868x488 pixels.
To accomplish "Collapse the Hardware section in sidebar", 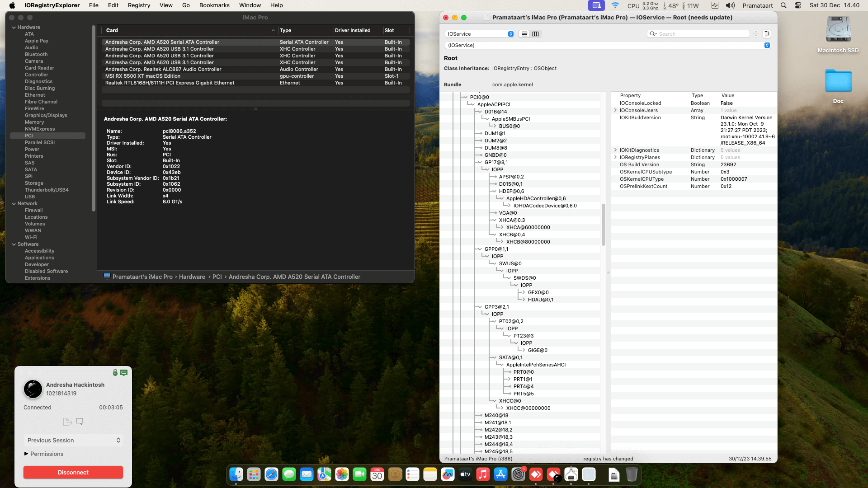I will click(14, 27).
